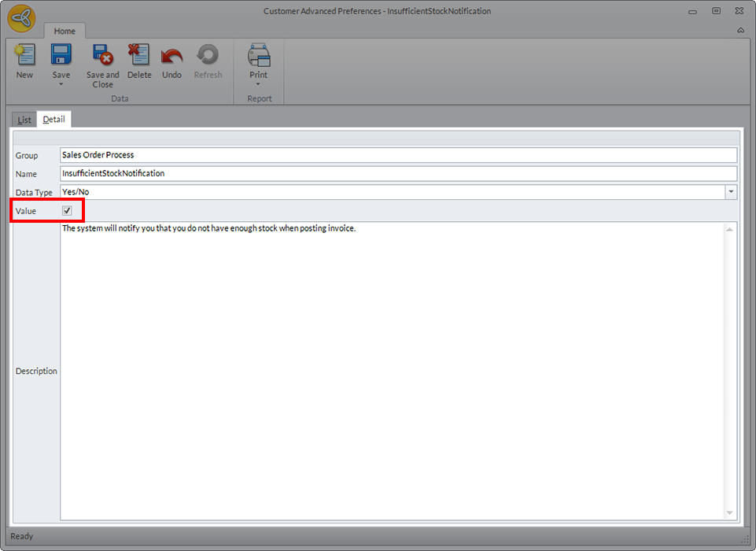Uncheck the Value checkbox

coord(67,211)
